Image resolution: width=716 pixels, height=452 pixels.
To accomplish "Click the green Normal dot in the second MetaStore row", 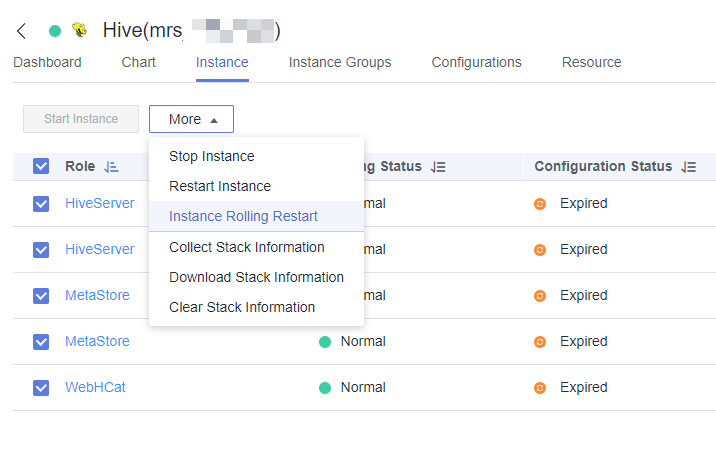I will (325, 342).
